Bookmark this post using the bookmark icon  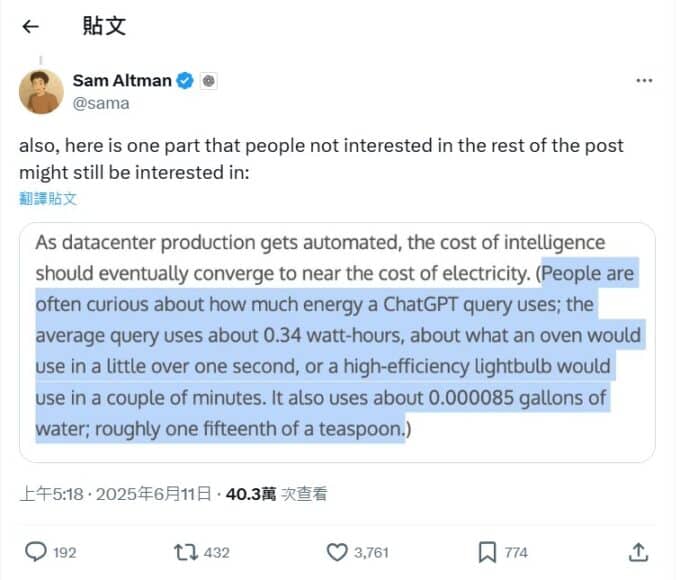point(487,551)
